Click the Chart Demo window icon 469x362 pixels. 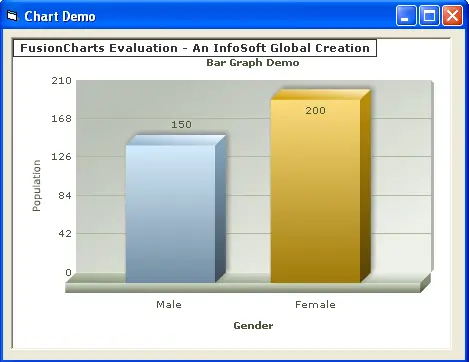tap(12, 16)
